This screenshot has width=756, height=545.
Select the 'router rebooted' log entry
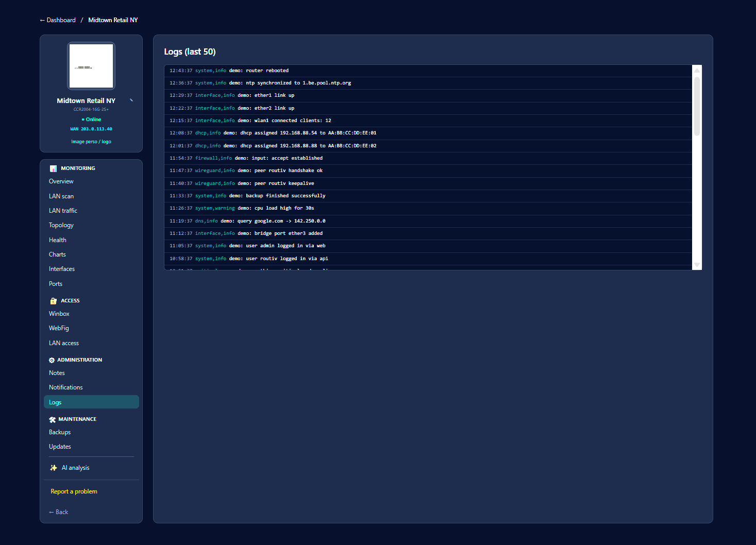pyautogui.click(x=428, y=71)
